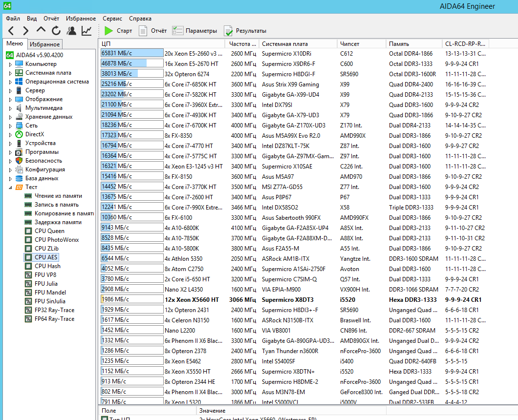
Task: Click the CPU Queen chip icon
Action: pyautogui.click(x=28, y=231)
